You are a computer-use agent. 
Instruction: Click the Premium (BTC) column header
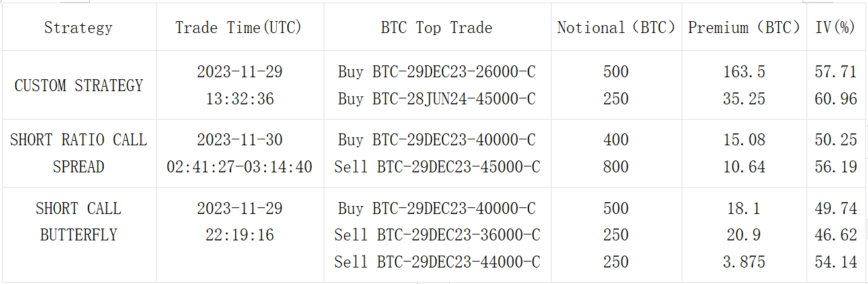click(744, 28)
